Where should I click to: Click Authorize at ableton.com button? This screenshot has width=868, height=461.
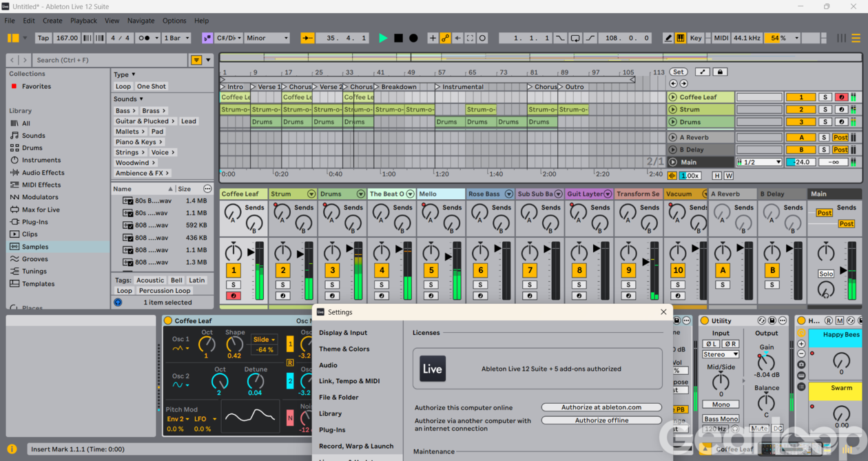pyautogui.click(x=601, y=407)
